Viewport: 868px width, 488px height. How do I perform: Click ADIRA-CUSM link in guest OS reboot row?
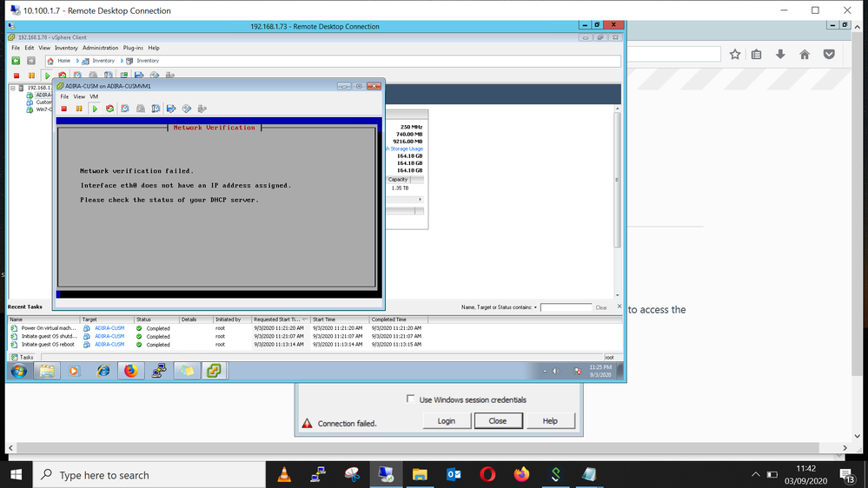click(109, 344)
